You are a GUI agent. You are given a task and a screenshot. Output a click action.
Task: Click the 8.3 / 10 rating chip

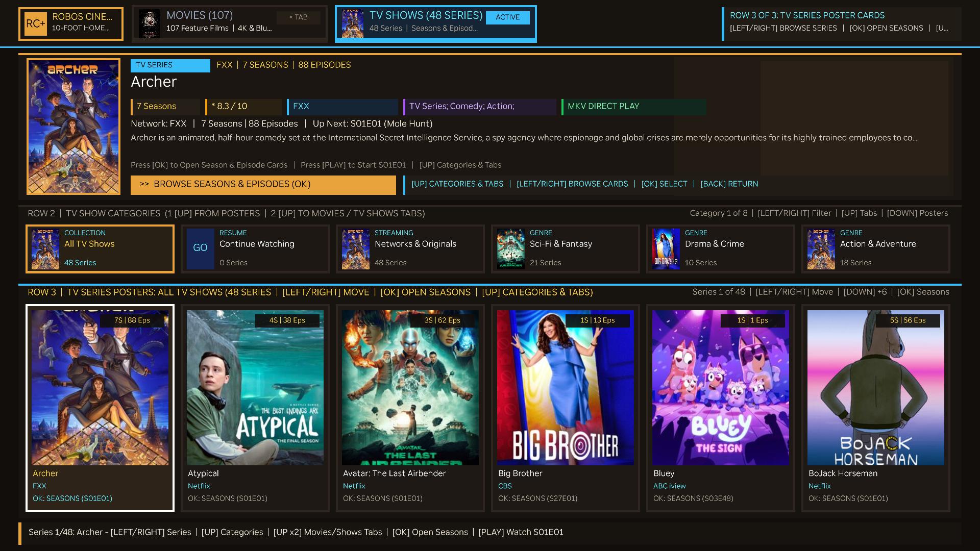(243, 107)
